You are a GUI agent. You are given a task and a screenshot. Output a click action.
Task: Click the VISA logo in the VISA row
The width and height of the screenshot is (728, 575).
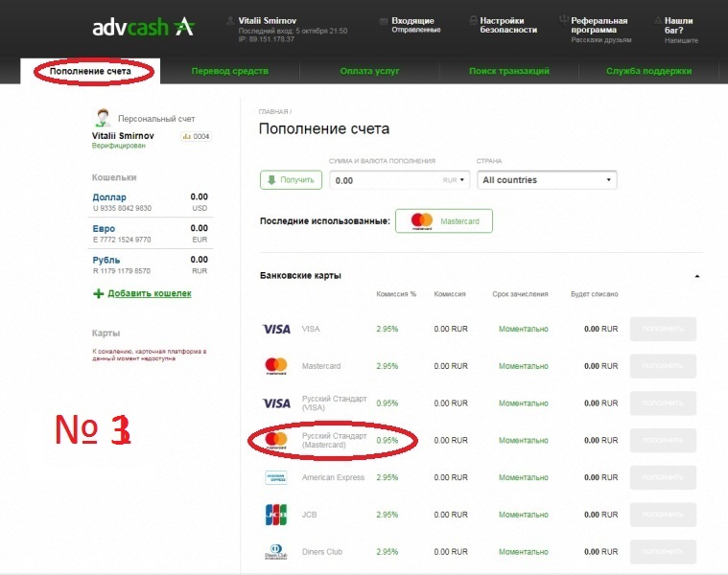[x=276, y=329]
